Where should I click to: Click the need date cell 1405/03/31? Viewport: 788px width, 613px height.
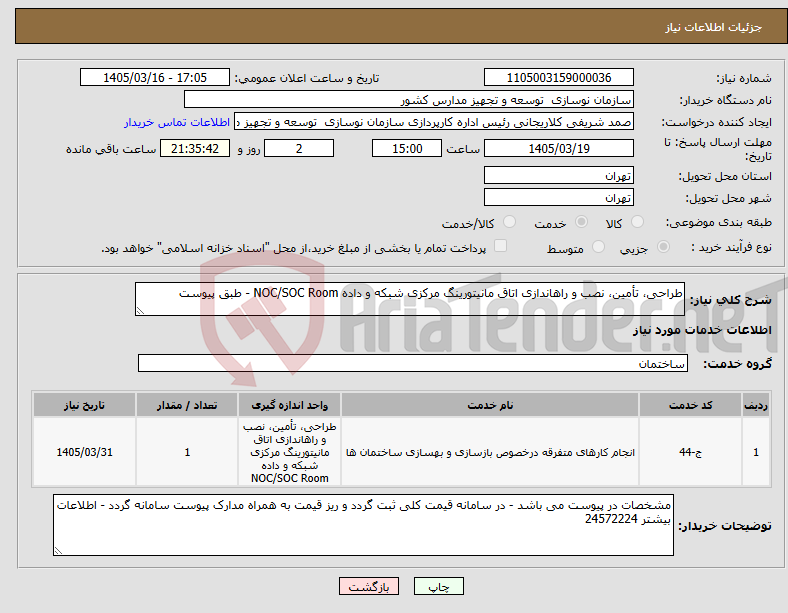(84, 452)
